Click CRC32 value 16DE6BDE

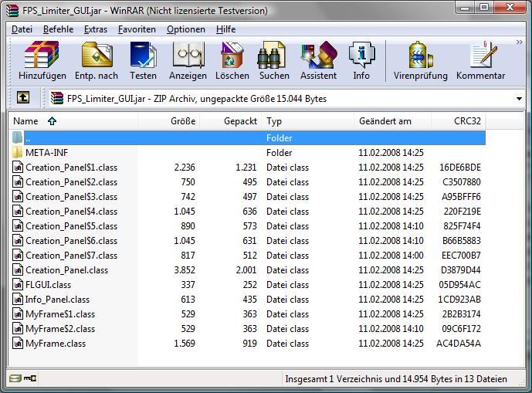point(460,168)
